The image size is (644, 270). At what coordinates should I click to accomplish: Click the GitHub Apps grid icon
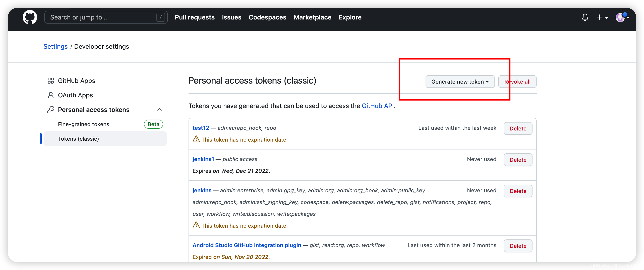click(51, 80)
